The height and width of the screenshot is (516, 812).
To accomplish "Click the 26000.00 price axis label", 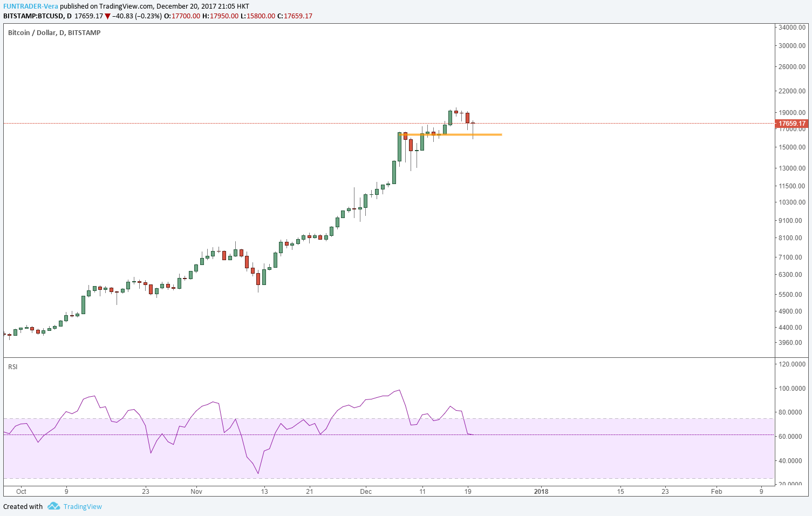I will pos(792,67).
